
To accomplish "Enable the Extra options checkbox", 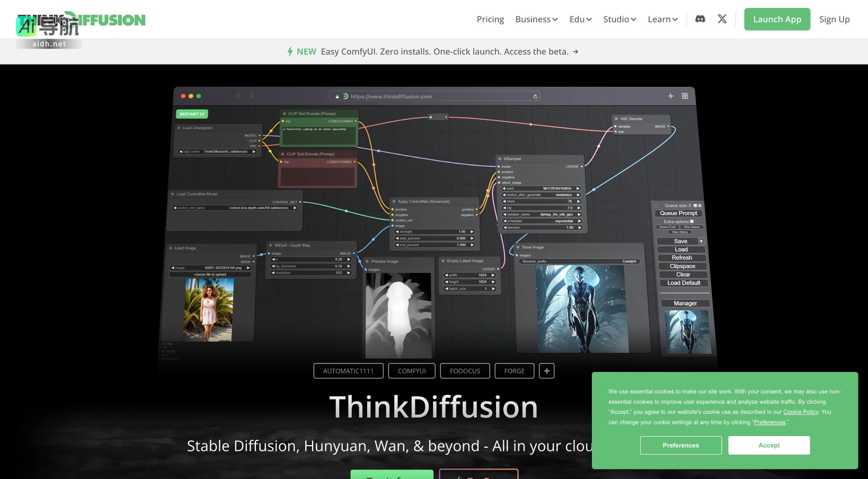I will coord(692,221).
